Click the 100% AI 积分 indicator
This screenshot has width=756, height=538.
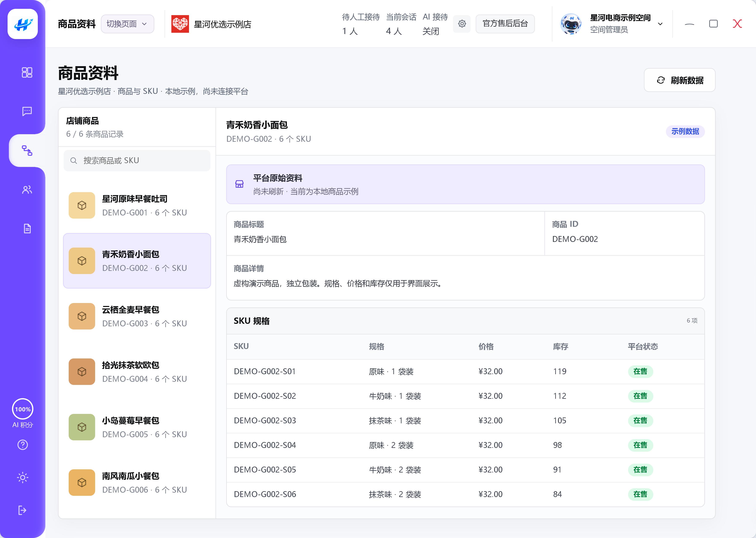pos(22,413)
